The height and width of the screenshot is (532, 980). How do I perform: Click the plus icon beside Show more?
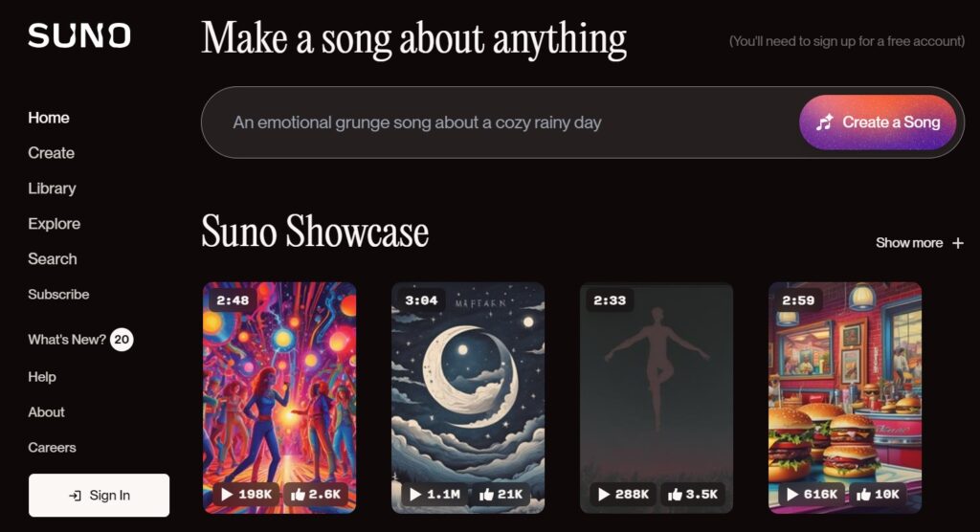pyautogui.click(x=957, y=242)
